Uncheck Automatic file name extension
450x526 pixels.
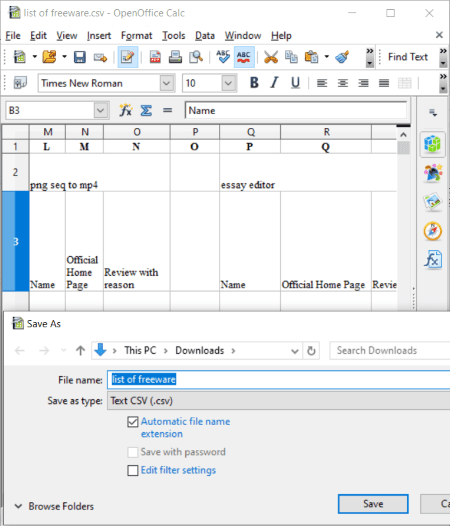pos(133,422)
